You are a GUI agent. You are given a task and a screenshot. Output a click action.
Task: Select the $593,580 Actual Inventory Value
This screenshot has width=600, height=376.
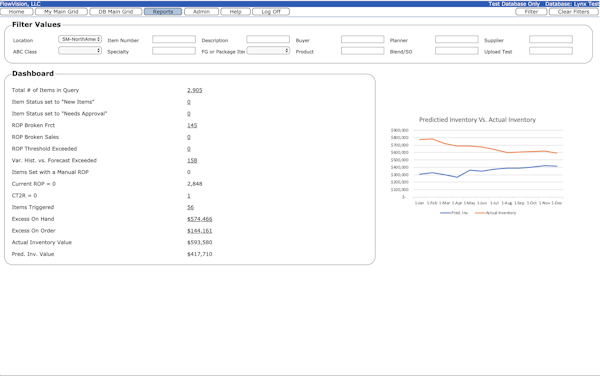tap(200, 243)
